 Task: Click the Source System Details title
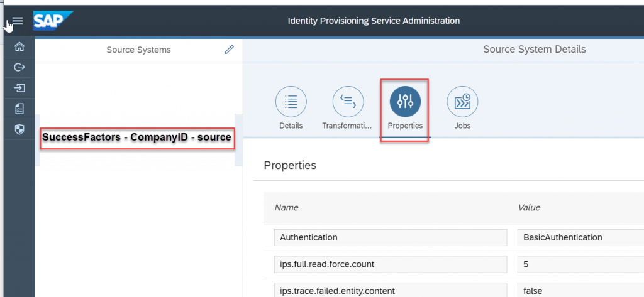(x=535, y=50)
